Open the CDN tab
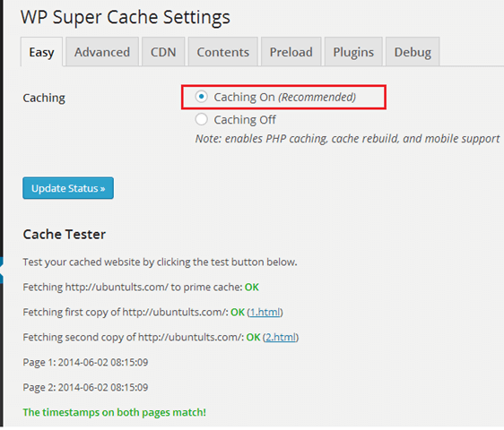Image resolution: width=504 pixels, height=430 pixels. coord(163,52)
